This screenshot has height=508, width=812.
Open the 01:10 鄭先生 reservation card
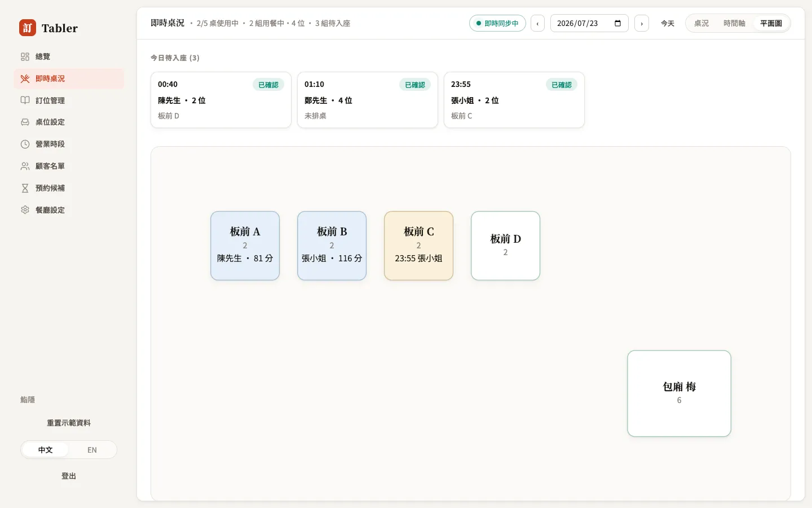pyautogui.click(x=368, y=100)
